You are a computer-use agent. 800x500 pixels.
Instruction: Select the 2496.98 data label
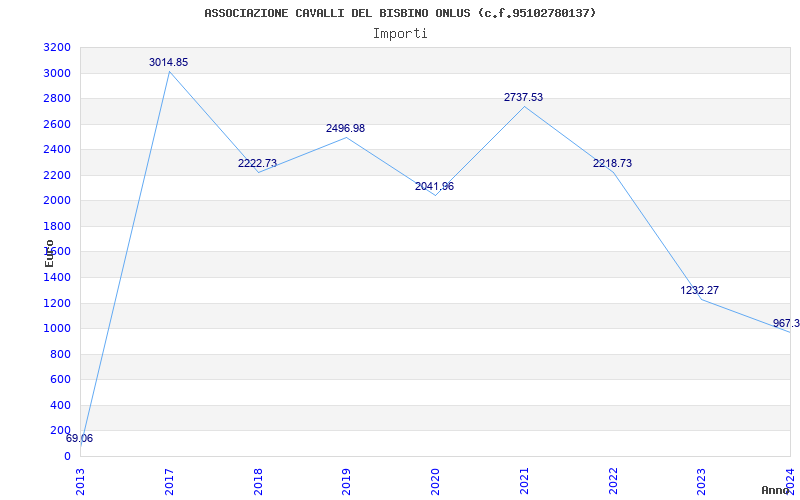(x=345, y=129)
